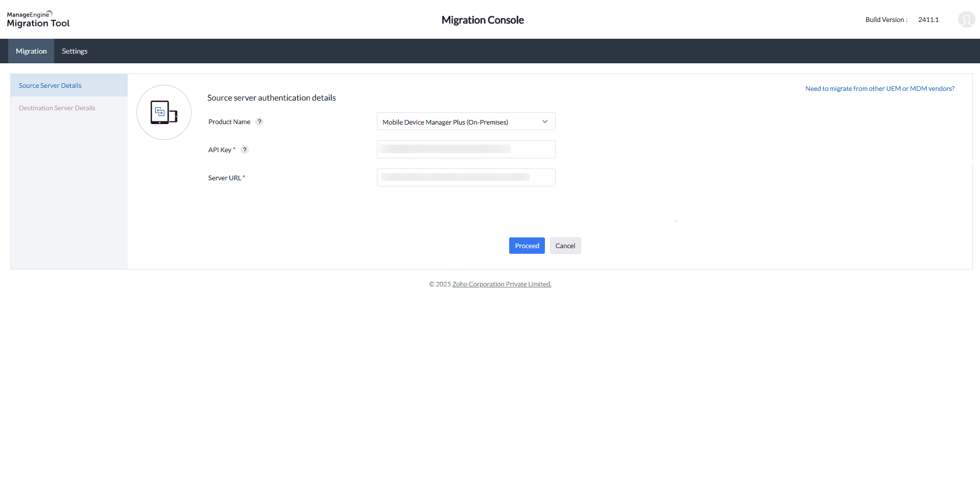Open Zoho Corporation Private Limited link

click(x=502, y=284)
